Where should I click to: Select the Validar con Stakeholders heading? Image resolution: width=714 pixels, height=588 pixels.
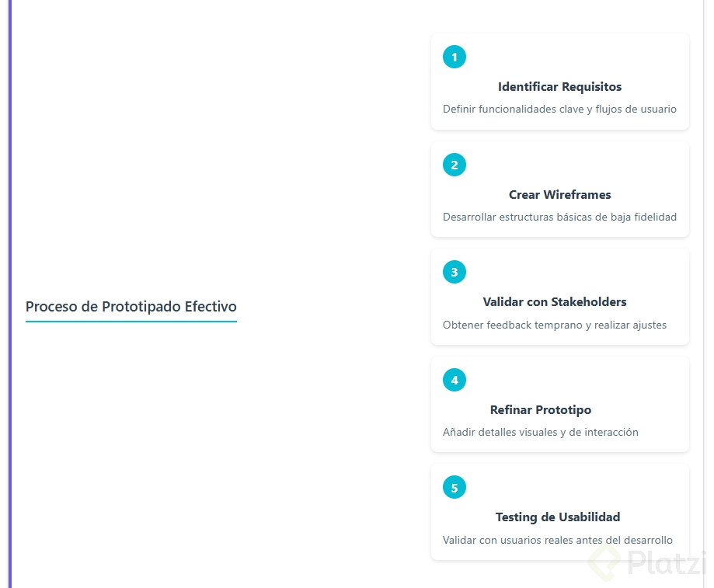point(554,302)
